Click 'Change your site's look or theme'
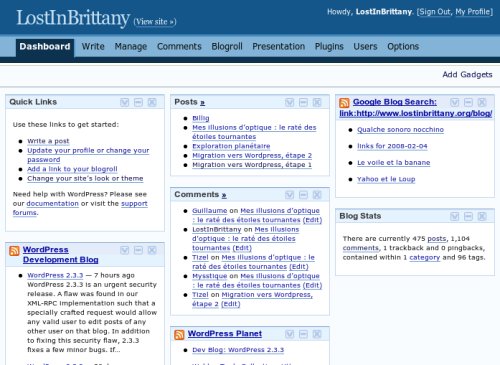Viewport: 500px width, 365px height. 85,179
